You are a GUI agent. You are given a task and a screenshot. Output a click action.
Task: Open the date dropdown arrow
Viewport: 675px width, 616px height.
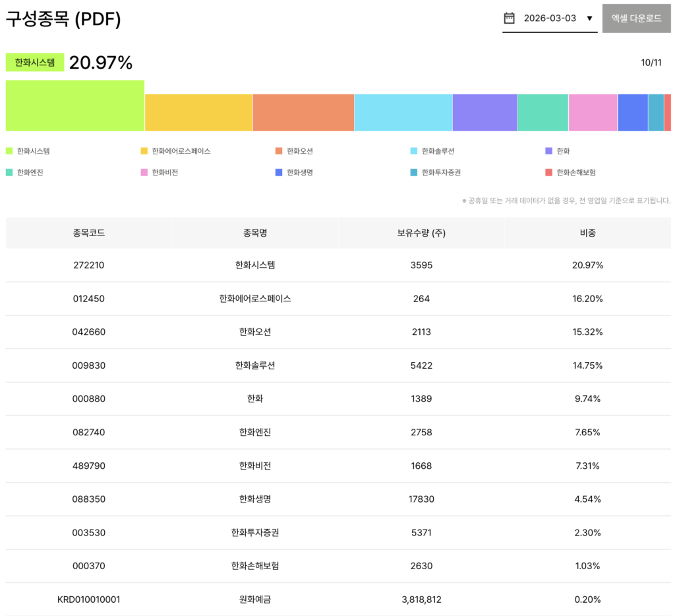click(x=589, y=18)
